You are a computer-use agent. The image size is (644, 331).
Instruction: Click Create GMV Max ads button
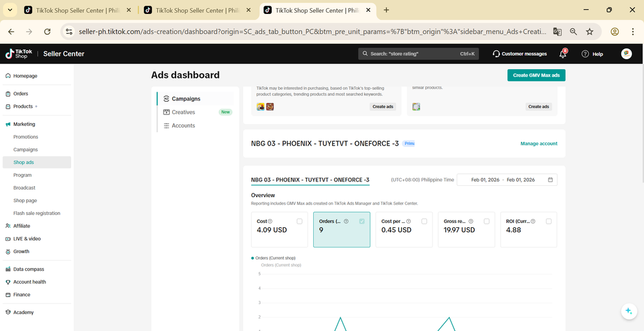536,75
